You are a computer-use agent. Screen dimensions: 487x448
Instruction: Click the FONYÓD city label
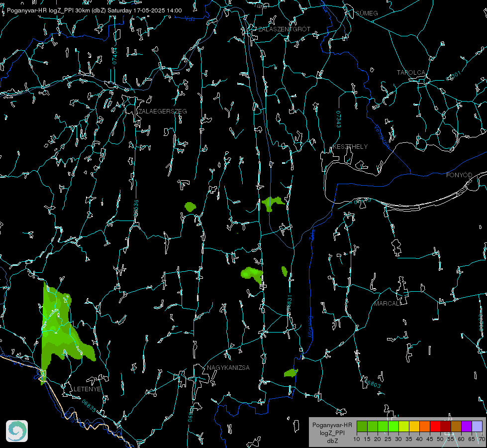(459, 175)
